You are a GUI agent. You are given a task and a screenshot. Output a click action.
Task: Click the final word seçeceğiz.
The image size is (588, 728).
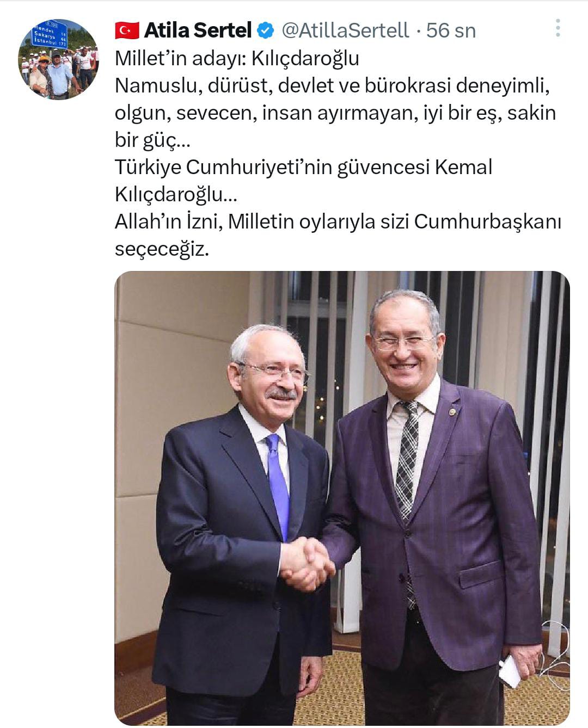(162, 249)
